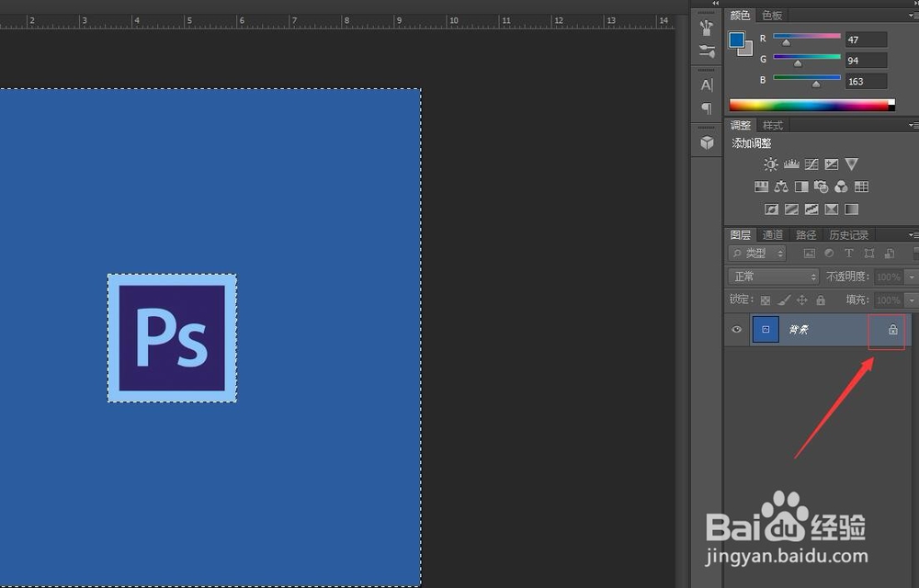Collapse panels with double-arrow icon
This screenshot has height=588, width=919.
pyautogui.click(x=716, y=4)
